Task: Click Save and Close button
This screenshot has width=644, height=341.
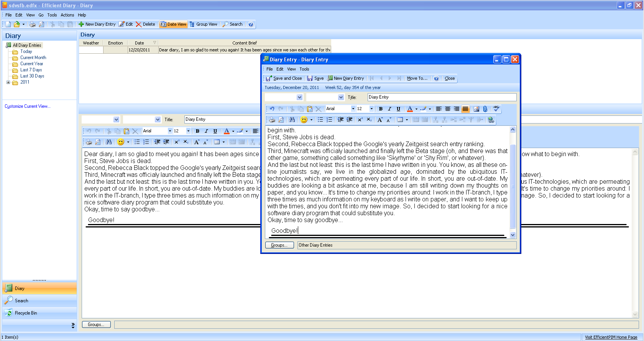Action: tap(284, 78)
